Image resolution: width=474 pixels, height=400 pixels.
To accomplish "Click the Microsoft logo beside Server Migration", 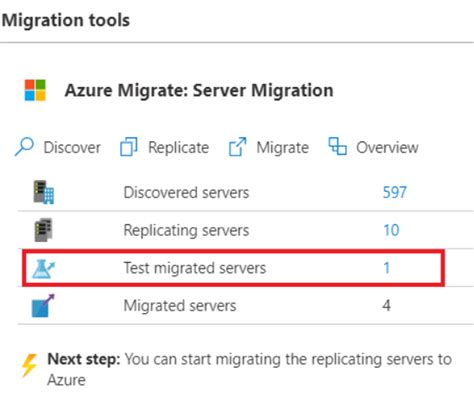I will pos(35,90).
